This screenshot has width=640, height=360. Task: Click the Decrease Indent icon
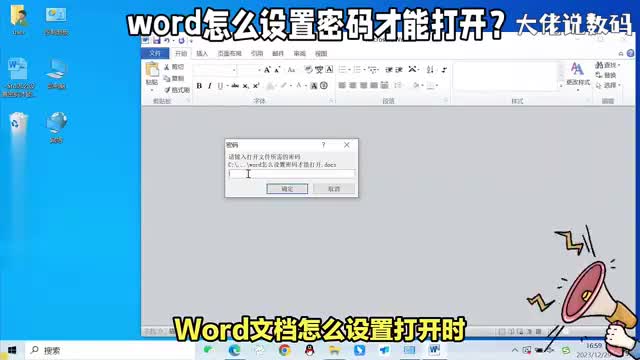pyautogui.click(x=389, y=70)
